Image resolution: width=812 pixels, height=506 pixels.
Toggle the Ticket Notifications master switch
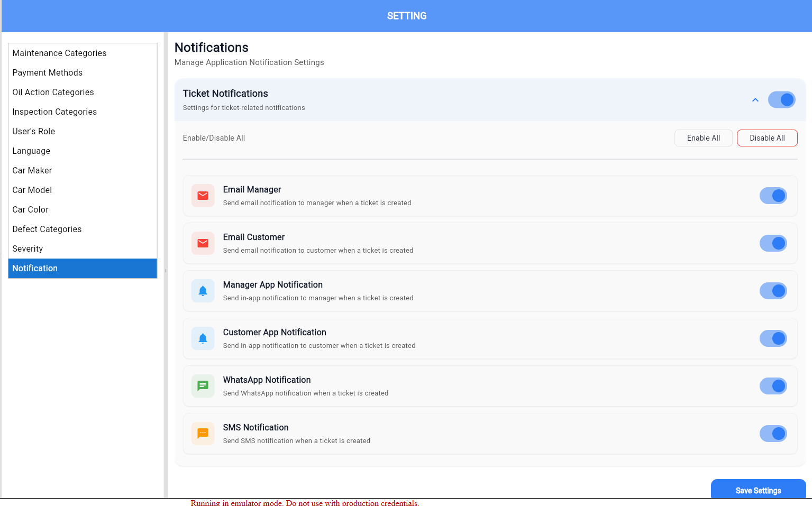click(781, 100)
